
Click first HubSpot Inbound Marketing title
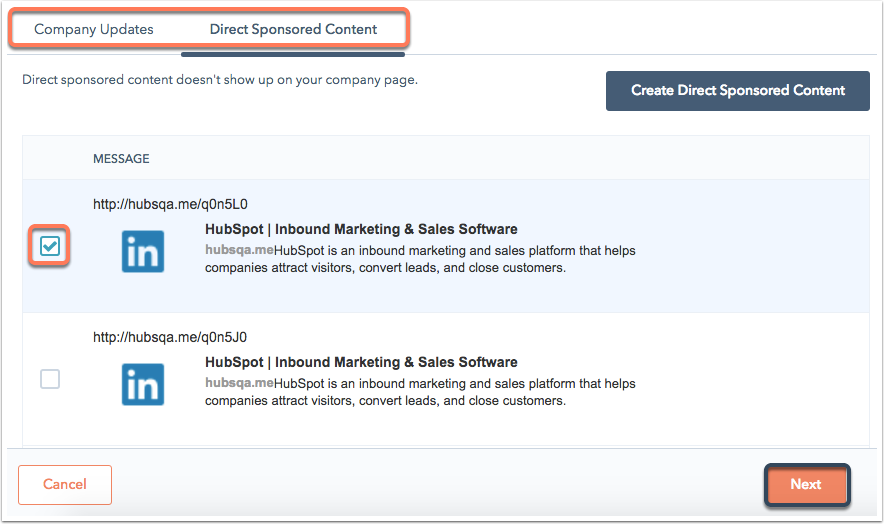click(361, 229)
